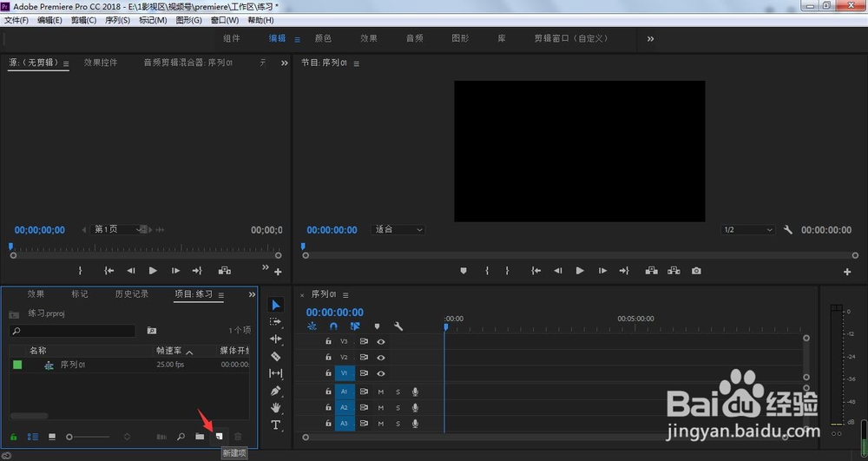The height and width of the screenshot is (461, 868).
Task: Open the Program monitor panel menu
Action: point(357,63)
